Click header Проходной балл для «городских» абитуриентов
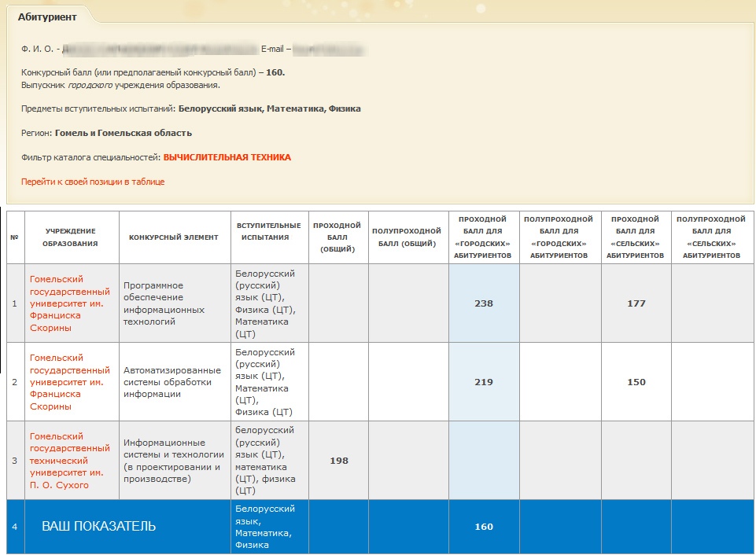 click(x=482, y=237)
